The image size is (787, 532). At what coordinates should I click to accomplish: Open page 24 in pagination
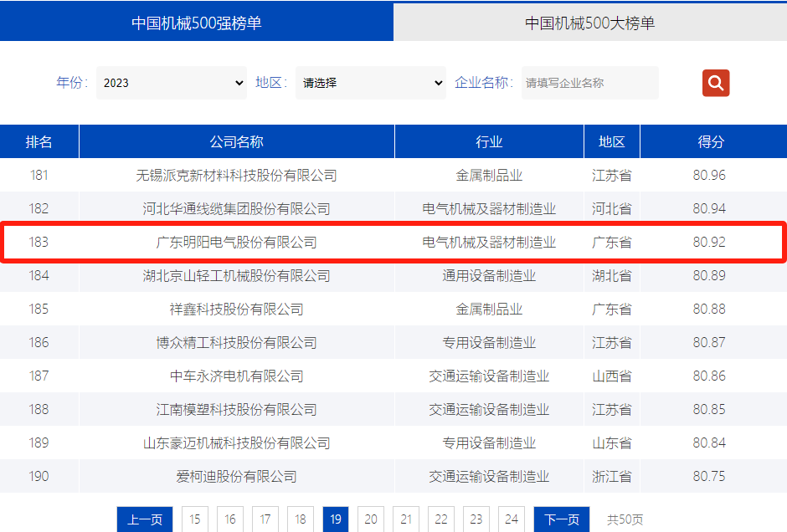coord(512,519)
